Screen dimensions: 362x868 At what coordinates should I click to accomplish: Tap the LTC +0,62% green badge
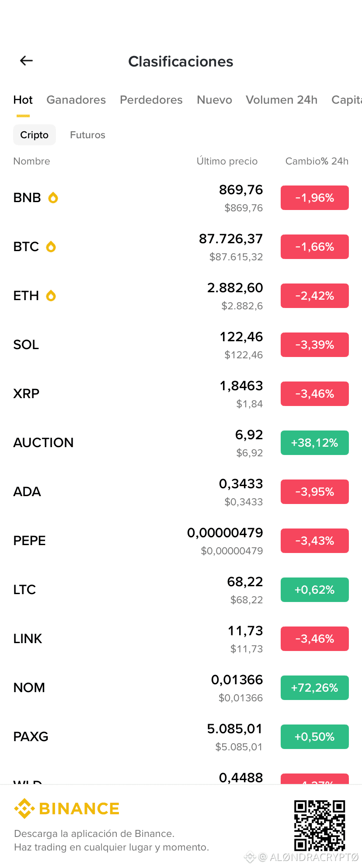(315, 590)
